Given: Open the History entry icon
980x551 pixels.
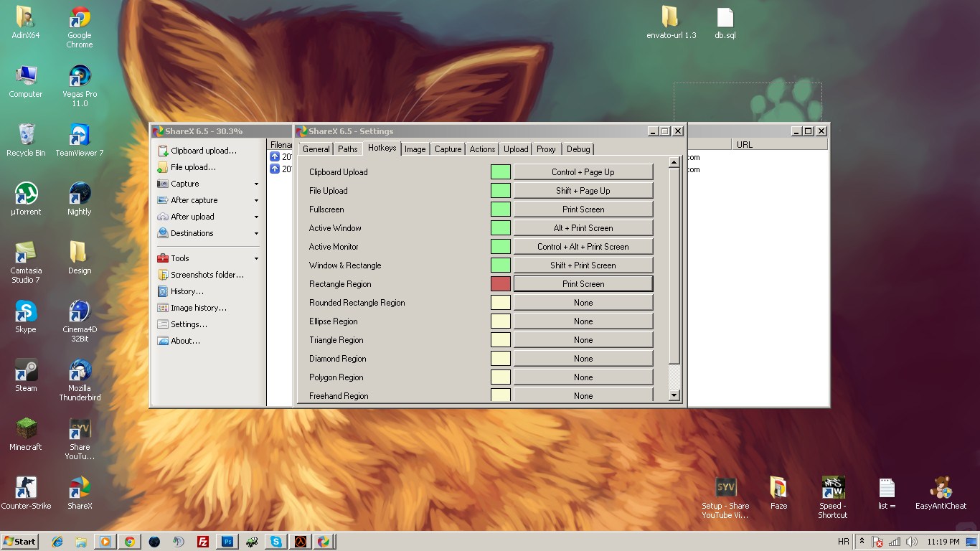Looking at the screenshot, I should coord(164,291).
